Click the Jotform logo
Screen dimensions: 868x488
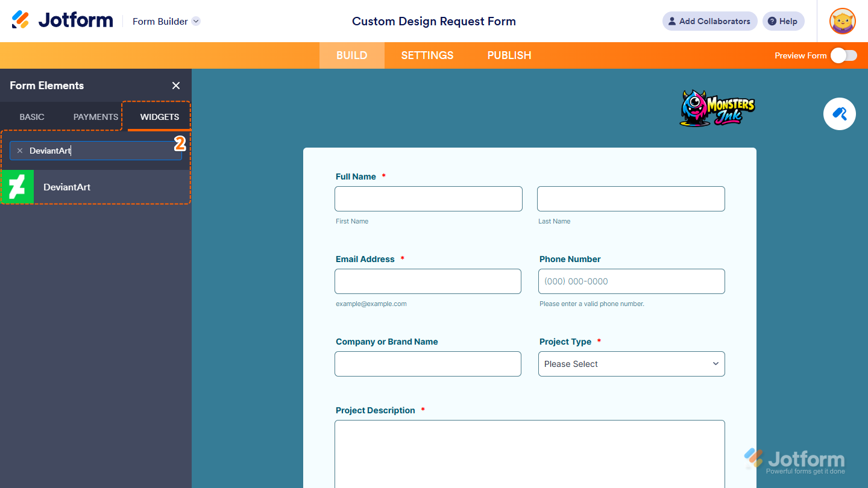[62, 19]
